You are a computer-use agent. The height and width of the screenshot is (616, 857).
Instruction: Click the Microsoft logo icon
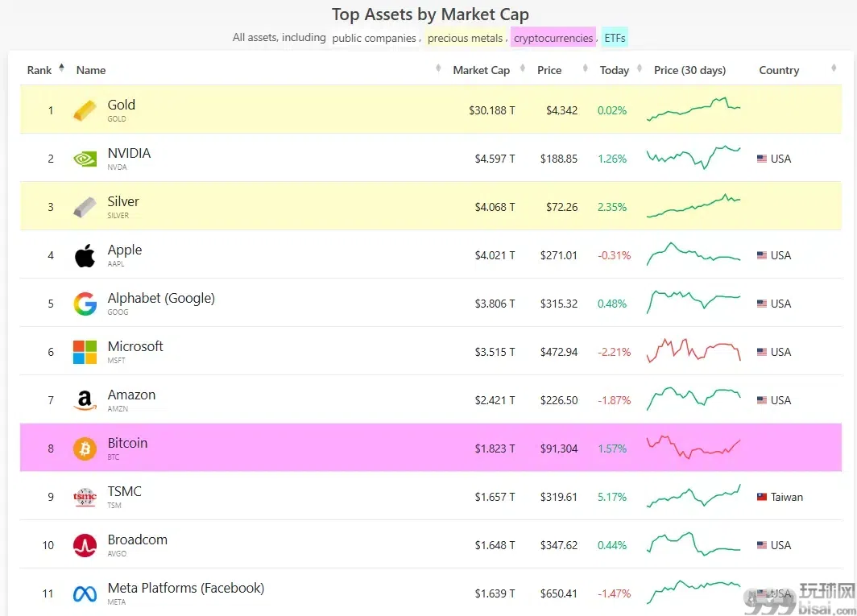click(85, 352)
